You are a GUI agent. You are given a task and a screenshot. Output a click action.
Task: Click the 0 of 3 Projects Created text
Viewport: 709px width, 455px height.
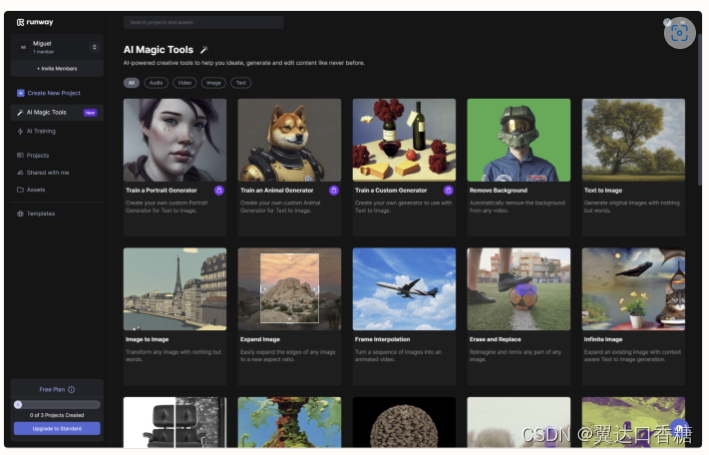(57, 416)
